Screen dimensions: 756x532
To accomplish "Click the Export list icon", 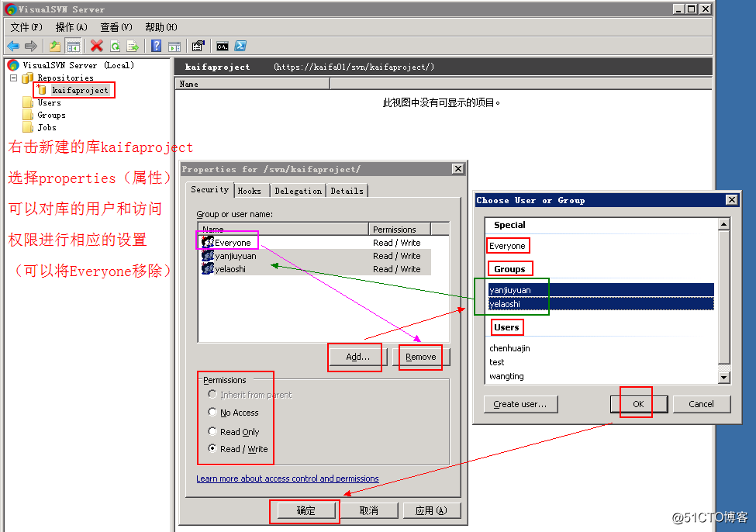I will (133, 47).
